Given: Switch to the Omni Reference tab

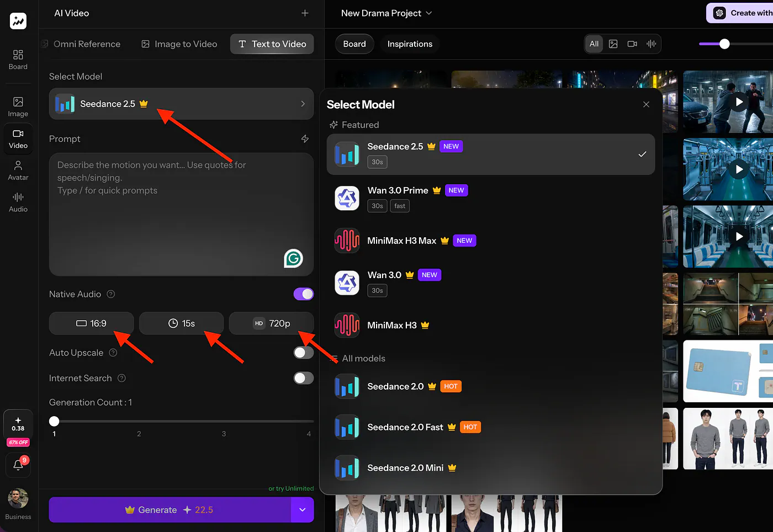Looking at the screenshot, I should 82,44.
